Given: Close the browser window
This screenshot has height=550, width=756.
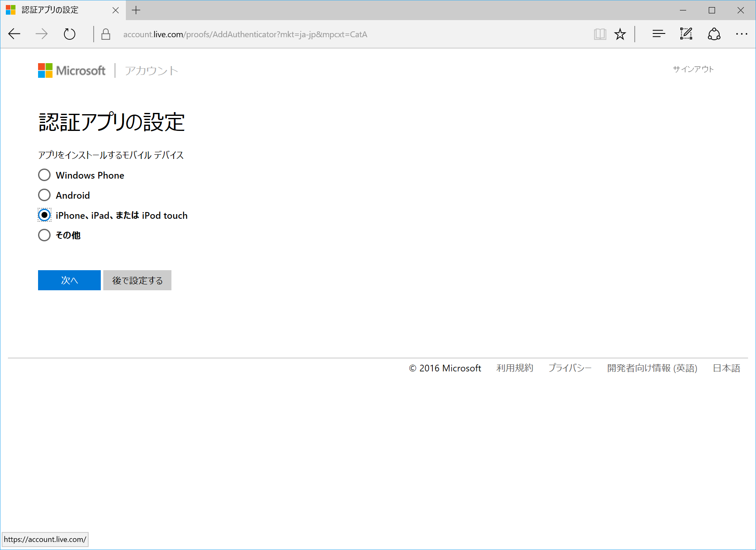Looking at the screenshot, I should [x=741, y=10].
